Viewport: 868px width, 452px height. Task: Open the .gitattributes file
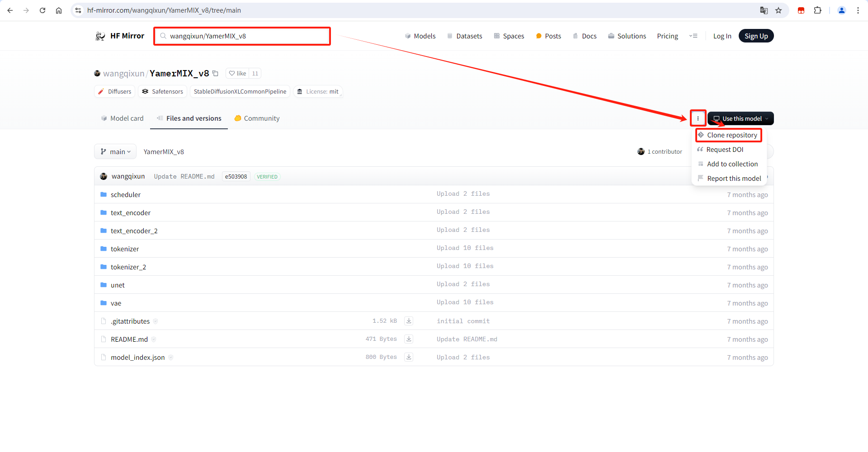pos(130,321)
